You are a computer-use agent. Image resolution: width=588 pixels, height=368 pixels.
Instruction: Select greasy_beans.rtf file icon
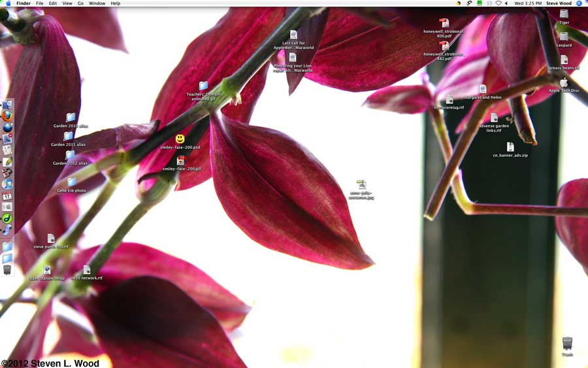click(x=564, y=59)
